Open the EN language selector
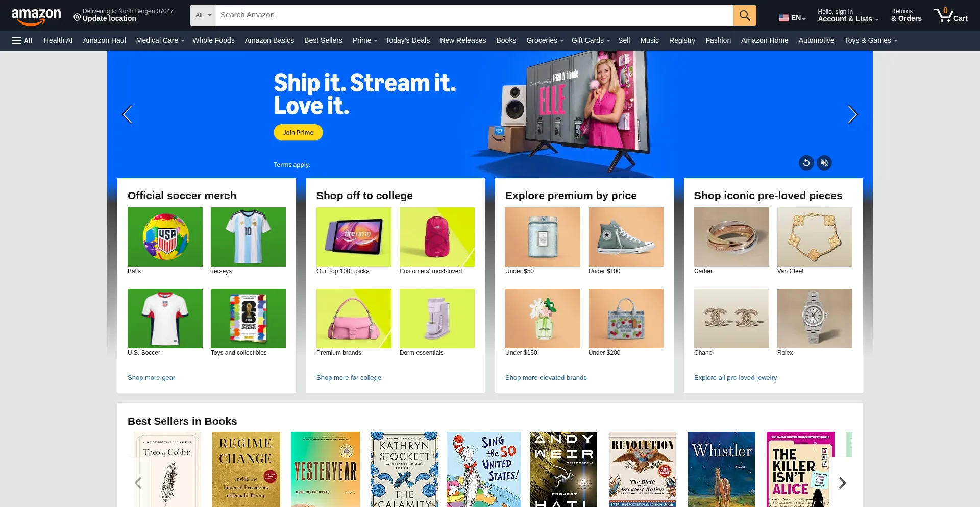The width and height of the screenshot is (980, 507). (792, 18)
